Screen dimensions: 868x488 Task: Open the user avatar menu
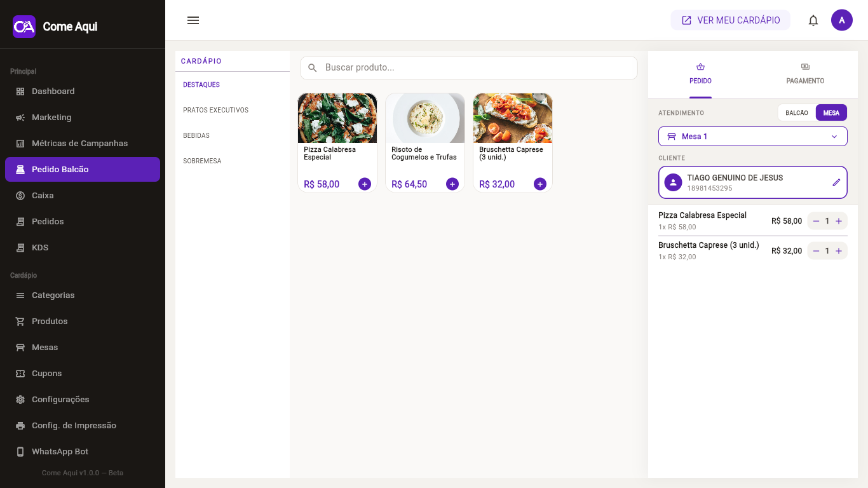click(842, 20)
